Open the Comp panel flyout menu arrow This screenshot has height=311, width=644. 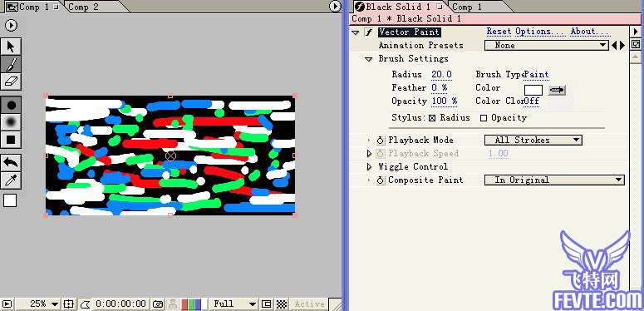click(335, 6)
